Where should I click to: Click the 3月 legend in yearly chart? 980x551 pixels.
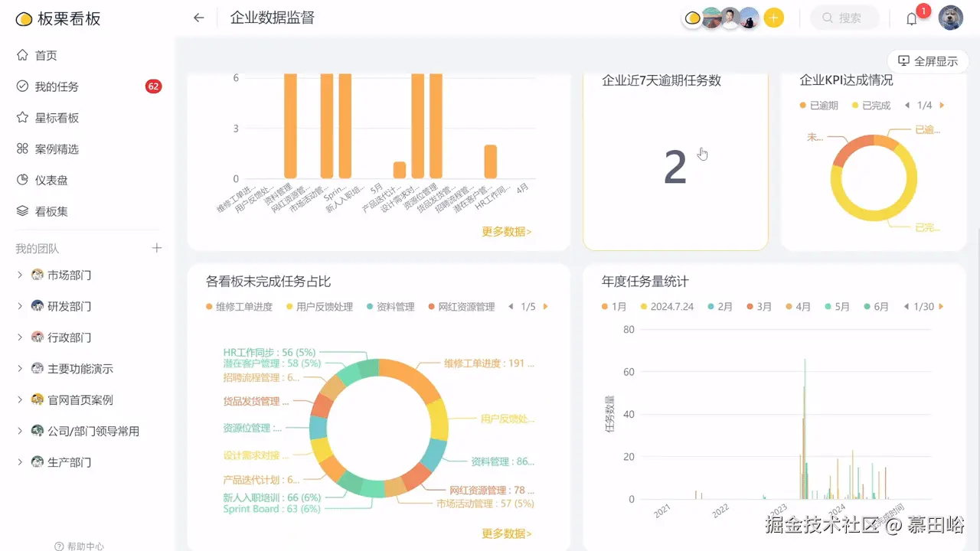[x=759, y=307]
